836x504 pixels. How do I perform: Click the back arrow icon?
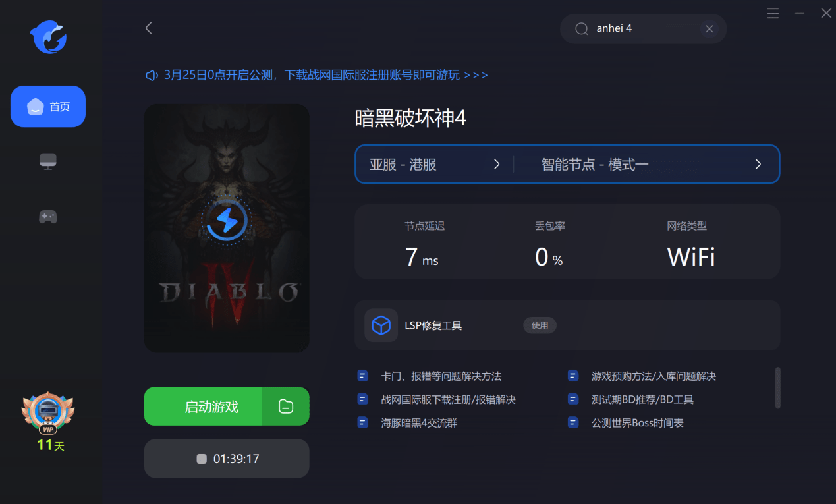tap(149, 28)
